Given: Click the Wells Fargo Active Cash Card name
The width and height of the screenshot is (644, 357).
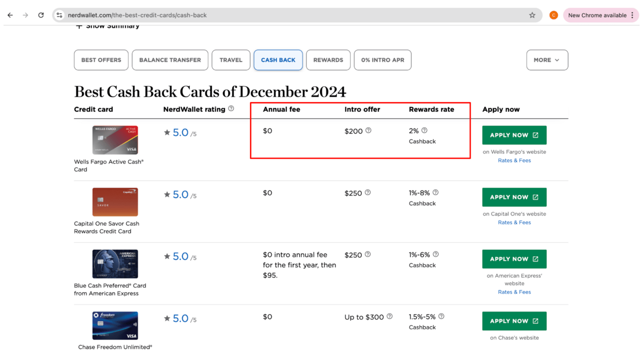Looking at the screenshot, I should point(109,166).
